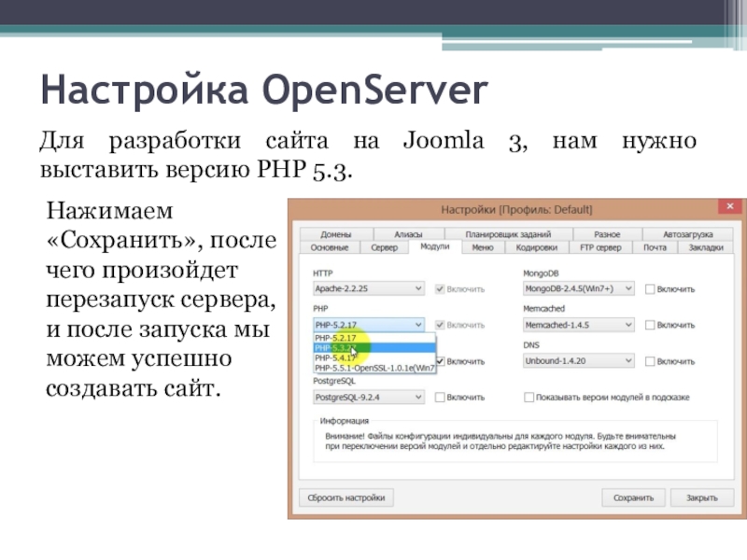Choose highlighted PHP-5.3.27 list option
Image resolution: width=747 pixels, height=560 pixels.
(x=374, y=347)
